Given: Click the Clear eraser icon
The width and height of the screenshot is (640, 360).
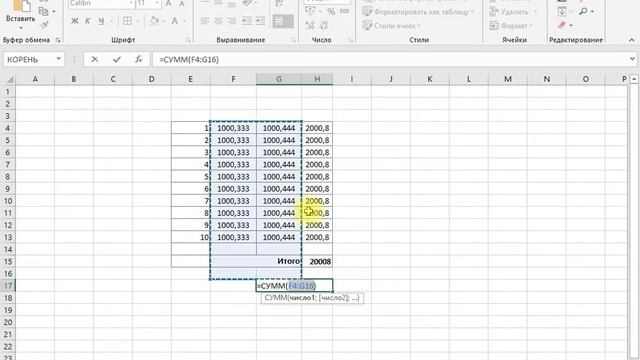Looking at the screenshot, I should click(x=562, y=25).
